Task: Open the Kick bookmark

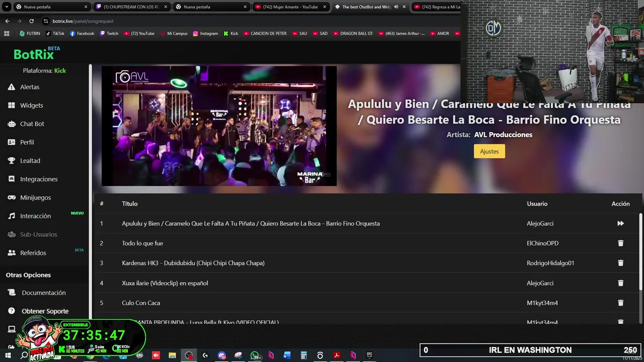Action: tap(230, 34)
